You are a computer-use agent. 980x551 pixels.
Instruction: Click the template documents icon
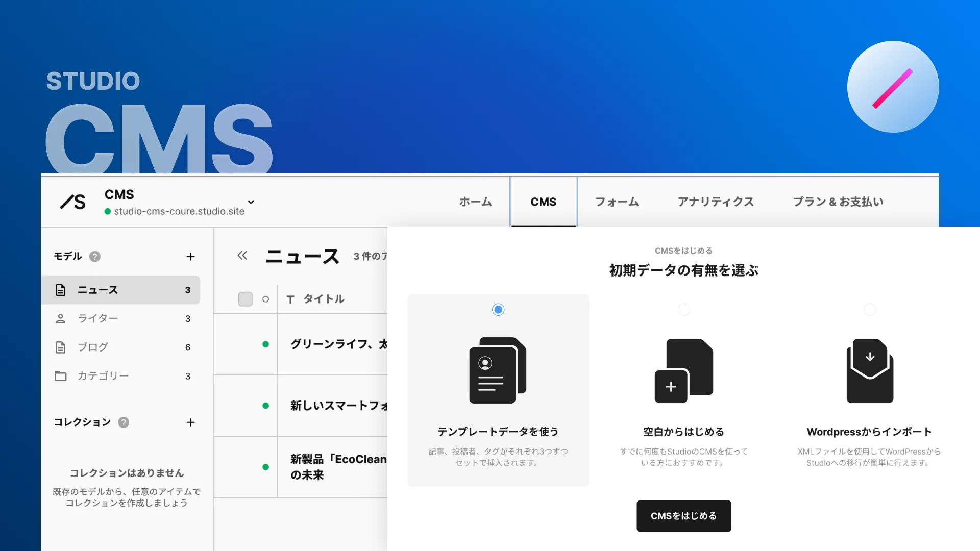(498, 370)
